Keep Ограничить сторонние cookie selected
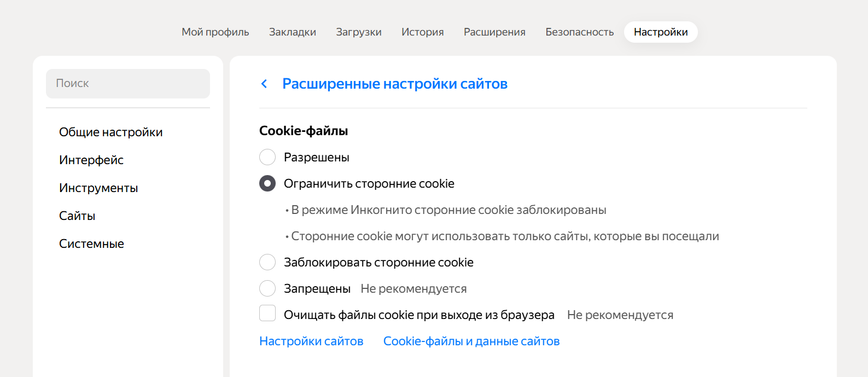 (267, 183)
